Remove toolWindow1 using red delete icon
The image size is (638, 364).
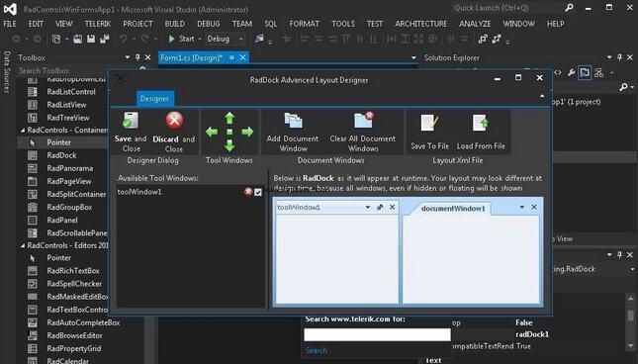[248, 192]
